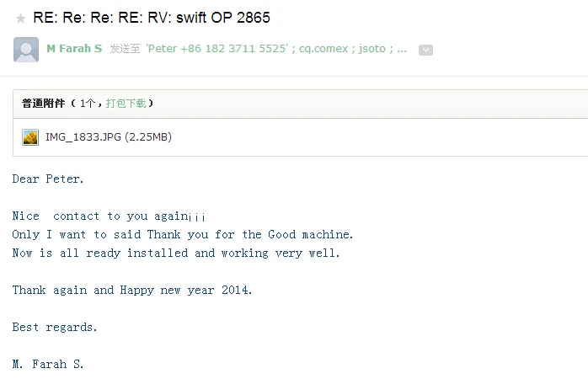Expand the full recipient list arrow

(x=425, y=50)
